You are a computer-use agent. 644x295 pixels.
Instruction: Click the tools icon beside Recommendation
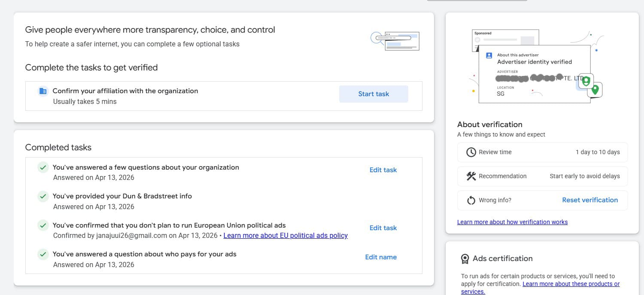coord(471,176)
